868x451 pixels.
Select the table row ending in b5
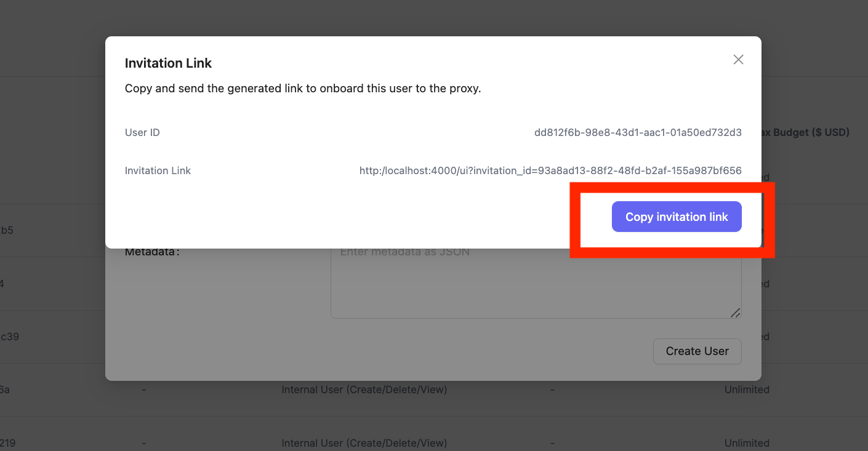click(x=7, y=231)
